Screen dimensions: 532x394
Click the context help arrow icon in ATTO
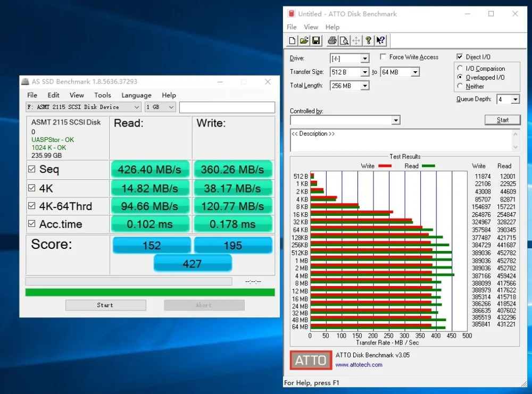[x=380, y=41]
